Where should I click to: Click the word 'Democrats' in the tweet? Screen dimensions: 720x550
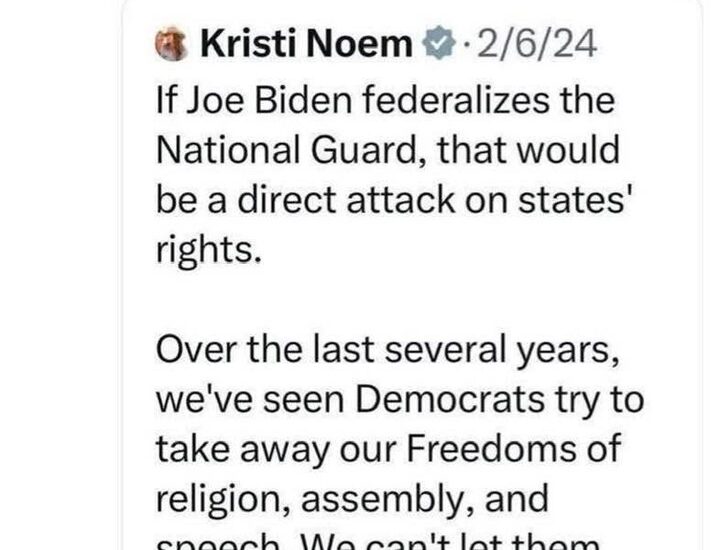coord(450,400)
